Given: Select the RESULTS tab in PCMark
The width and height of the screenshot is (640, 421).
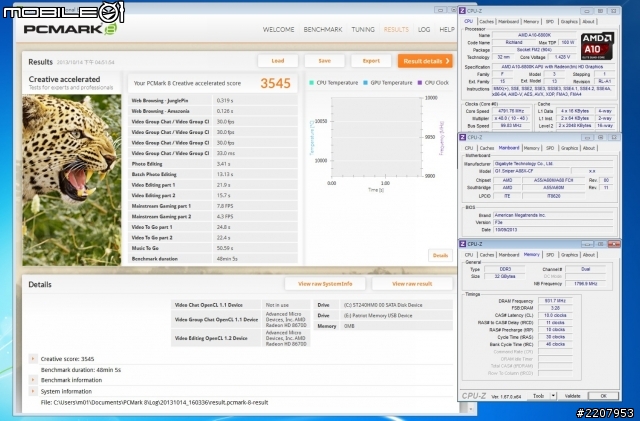Looking at the screenshot, I should (396, 29).
